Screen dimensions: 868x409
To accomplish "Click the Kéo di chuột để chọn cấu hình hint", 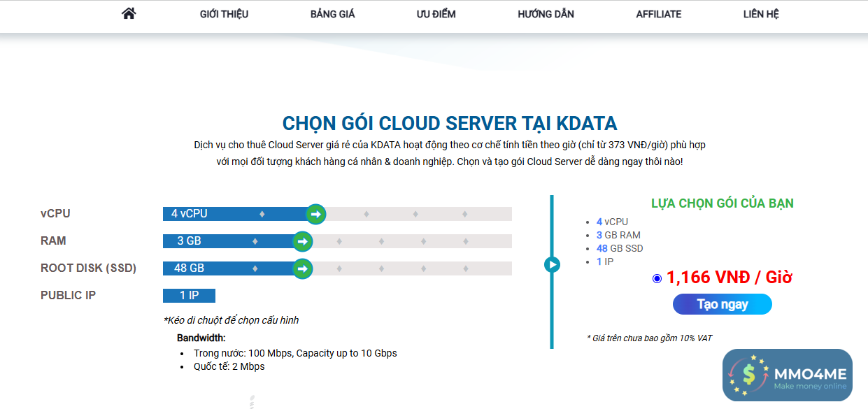I will (231, 320).
